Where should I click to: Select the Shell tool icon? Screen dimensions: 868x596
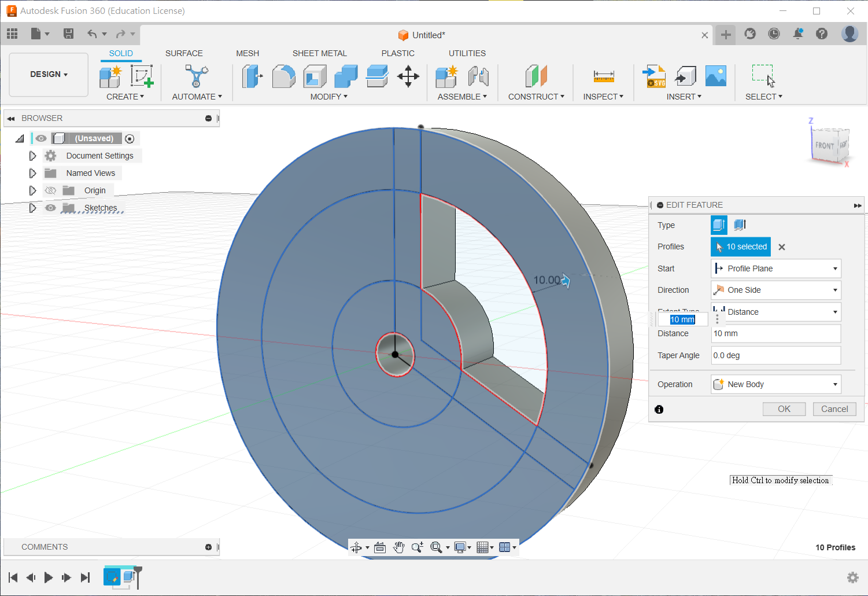[315, 76]
